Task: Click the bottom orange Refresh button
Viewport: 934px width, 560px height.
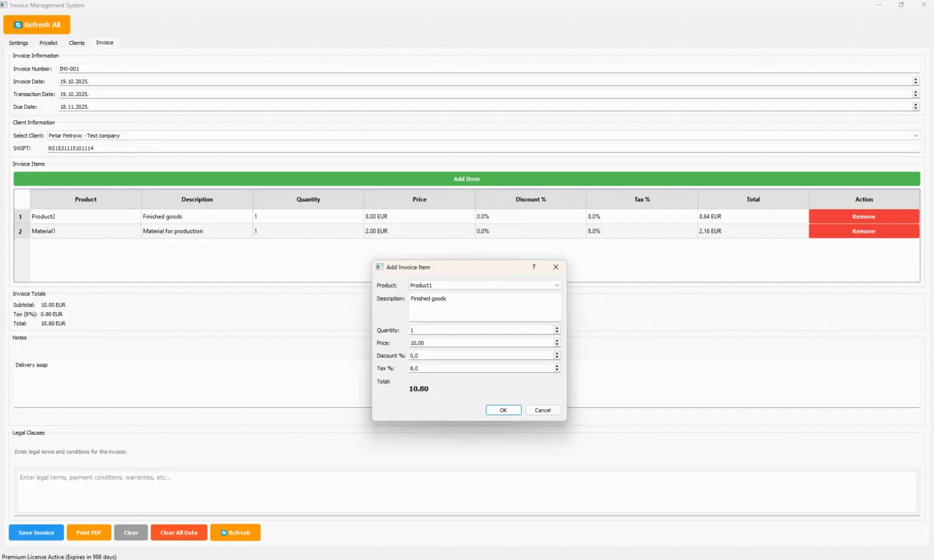Action: point(235,533)
